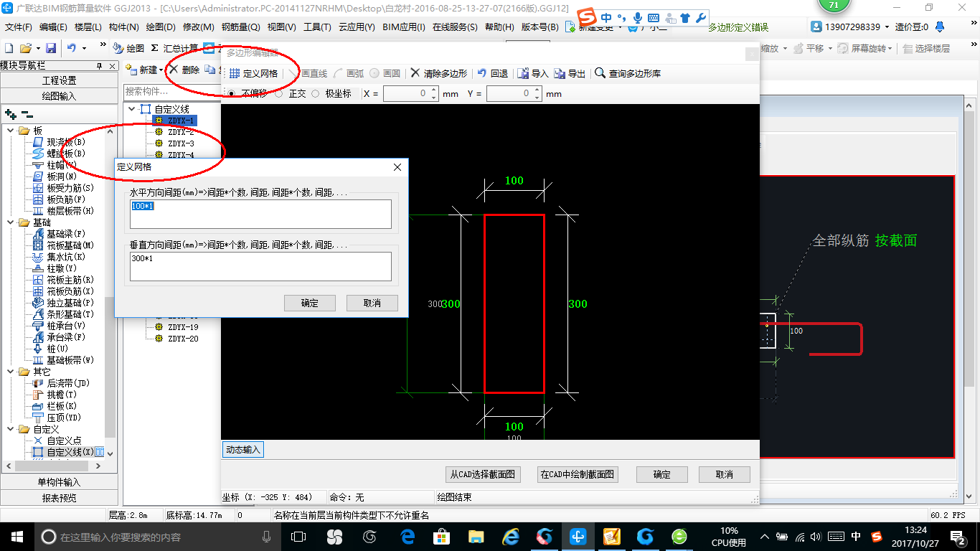Click the New file icon in main toolbar
This screenshot has height=551, width=980.
click(x=9, y=48)
